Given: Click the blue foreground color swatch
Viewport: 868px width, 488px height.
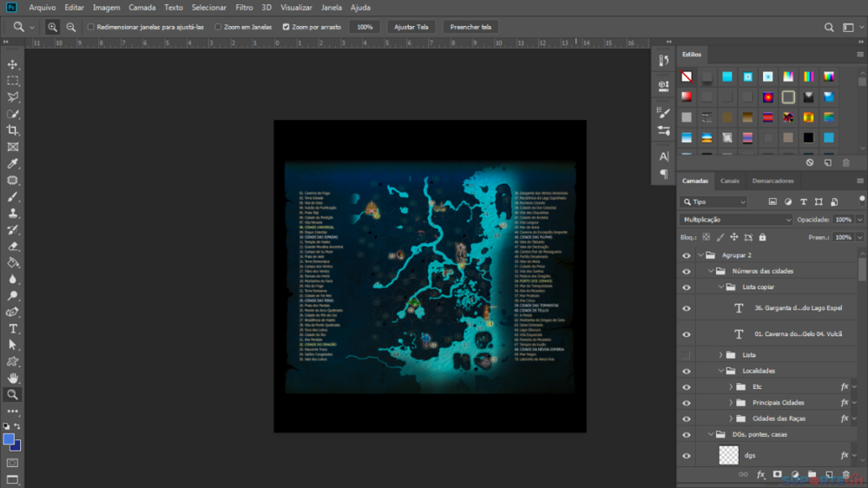Looking at the screenshot, I should [x=9, y=439].
